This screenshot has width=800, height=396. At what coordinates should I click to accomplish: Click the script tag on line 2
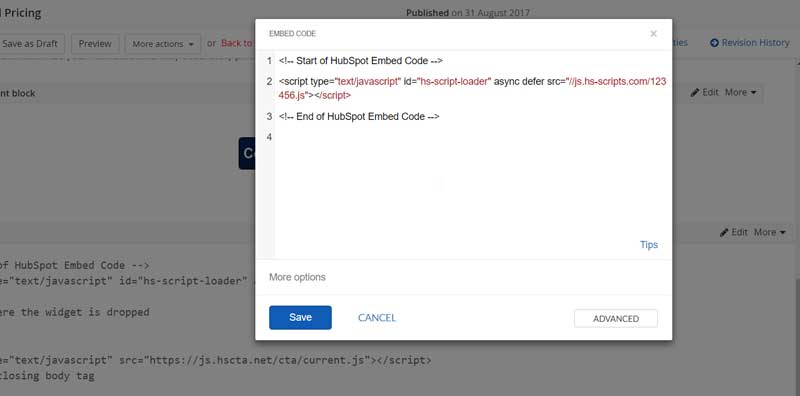click(x=472, y=88)
